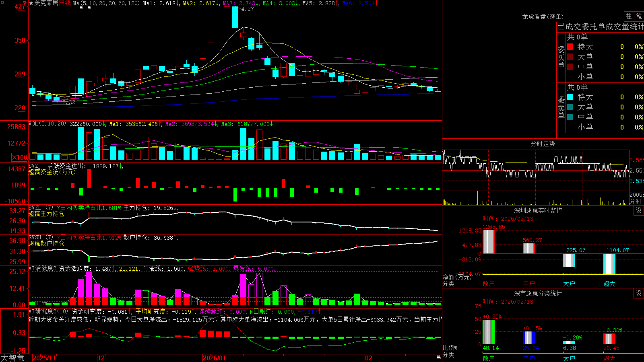Click the lock icon at bottom right of chart
644x362 pixels.
(438, 357)
